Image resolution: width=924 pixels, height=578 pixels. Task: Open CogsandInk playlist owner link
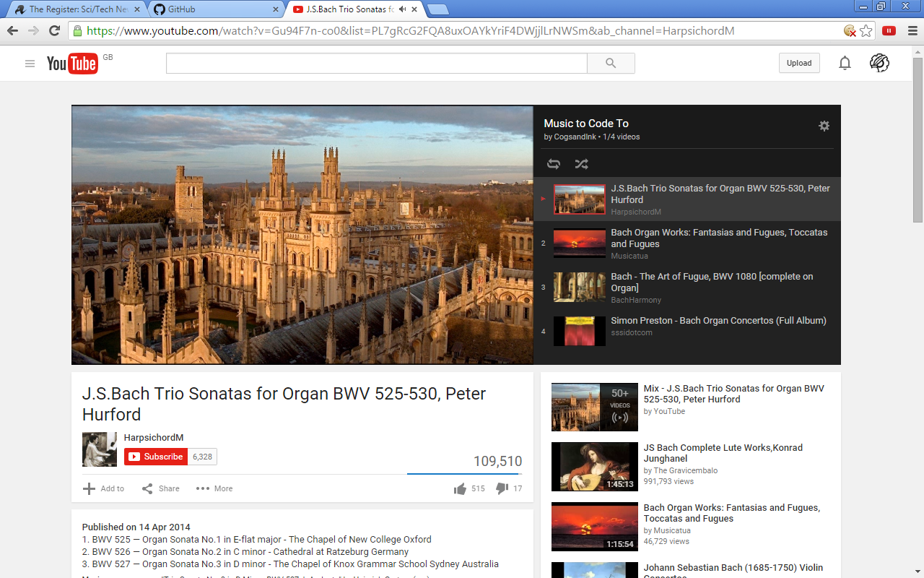click(575, 137)
